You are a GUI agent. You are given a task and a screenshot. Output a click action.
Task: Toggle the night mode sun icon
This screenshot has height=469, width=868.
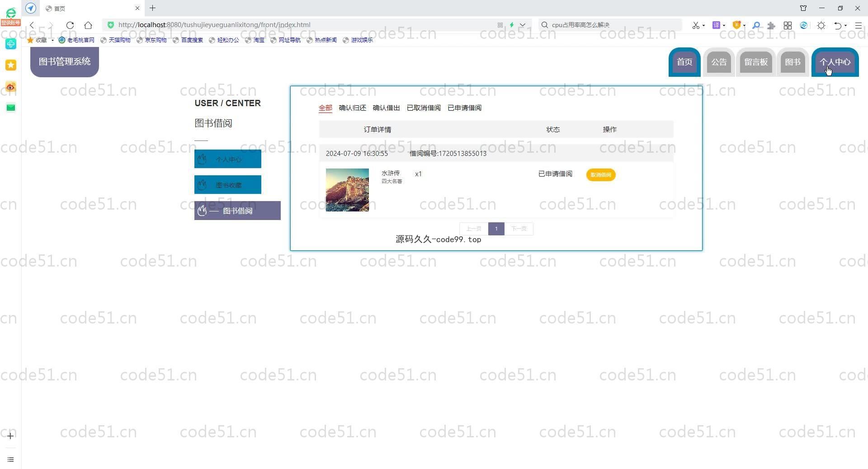coord(821,25)
